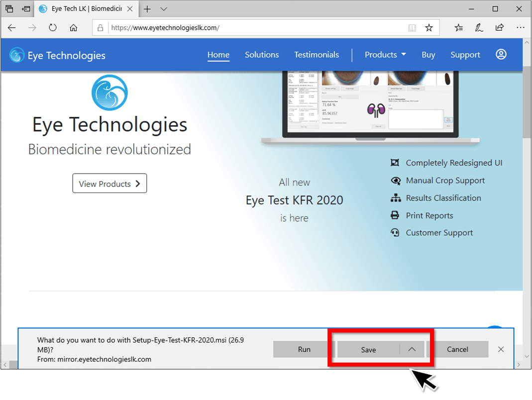Show tab previews dropdown

(x=164, y=9)
